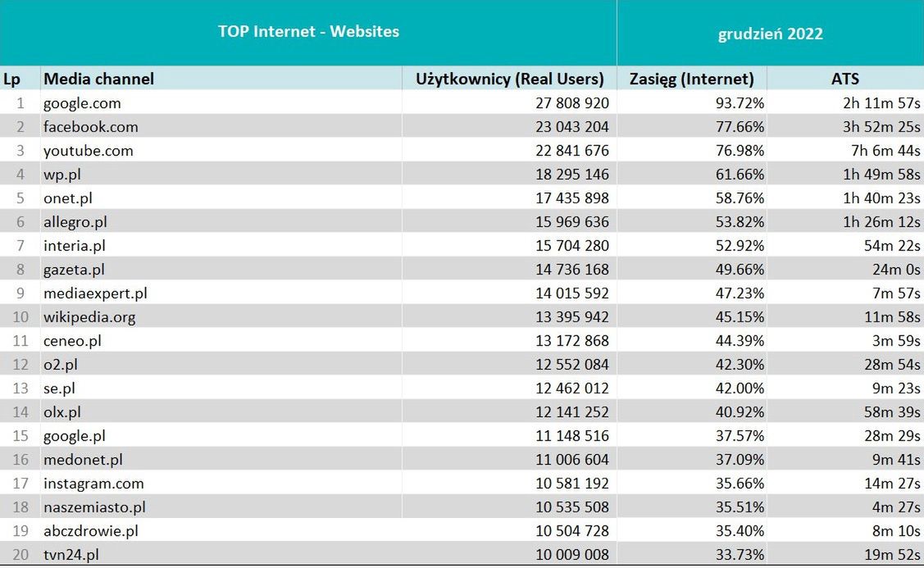Click the TOP Internet - Websites title
Screen dimensions: 924x568
pyautogui.click(x=308, y=32)
